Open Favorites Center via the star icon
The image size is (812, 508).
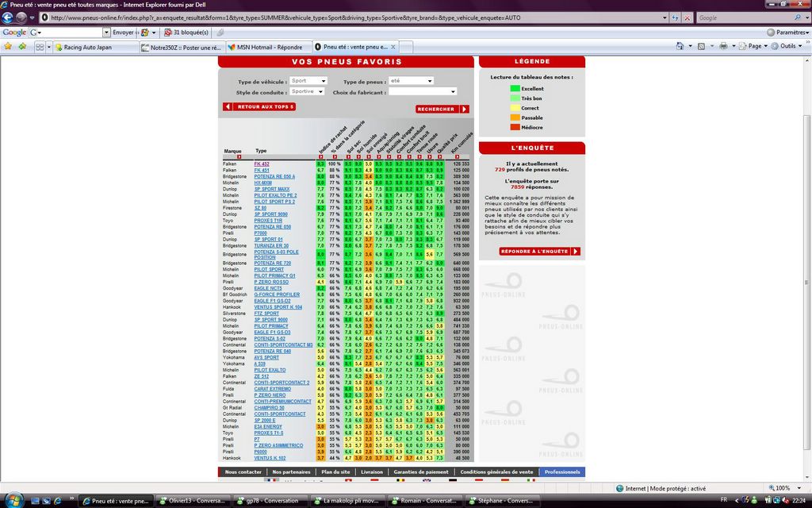[8, 47]
